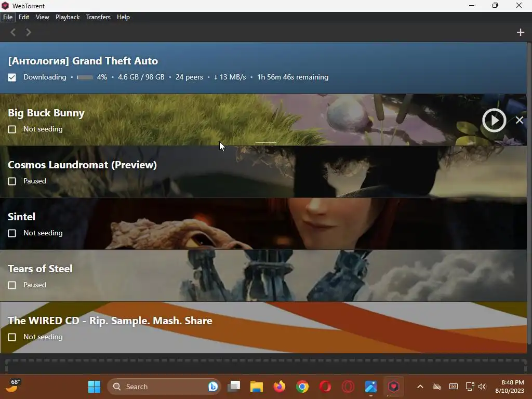Open network settings tray icon
This screenshot has width=532, height=399.
tap(470, 387)
